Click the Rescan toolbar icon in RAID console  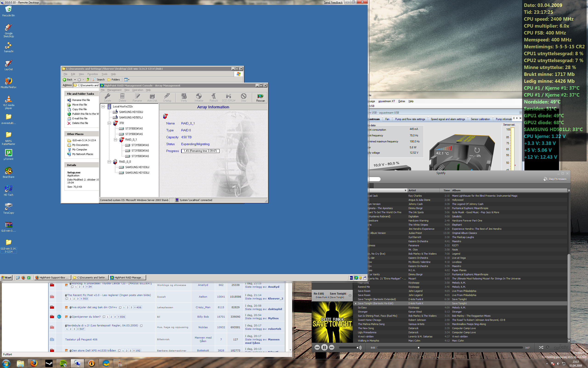260,98
